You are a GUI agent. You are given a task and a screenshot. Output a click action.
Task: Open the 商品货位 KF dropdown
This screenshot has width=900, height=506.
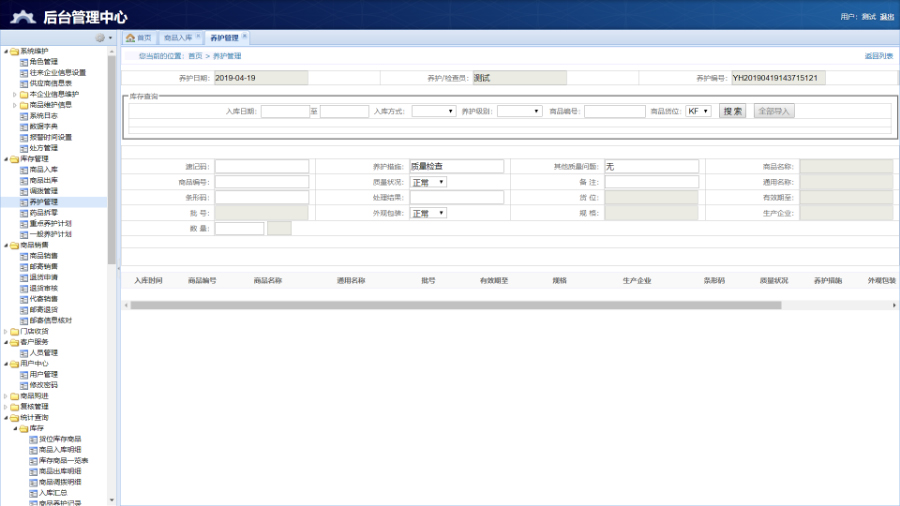tap(698, 111)
